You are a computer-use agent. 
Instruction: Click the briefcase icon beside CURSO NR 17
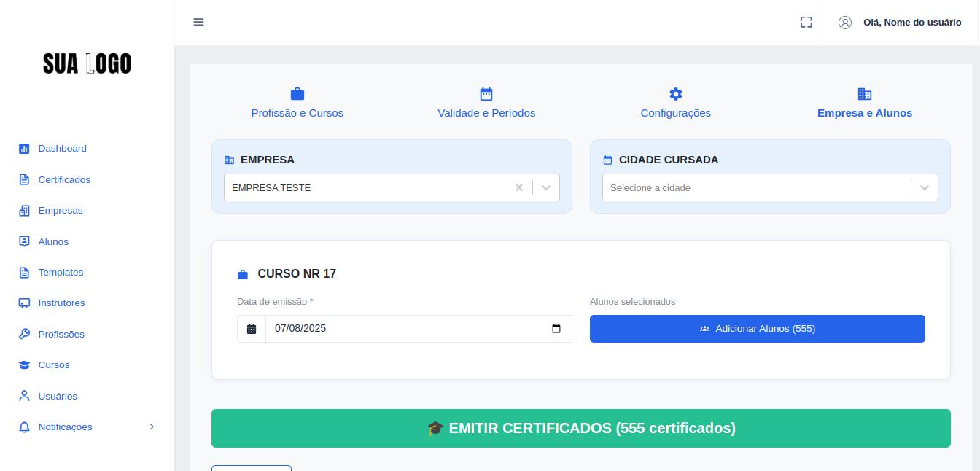pos(243,274)
